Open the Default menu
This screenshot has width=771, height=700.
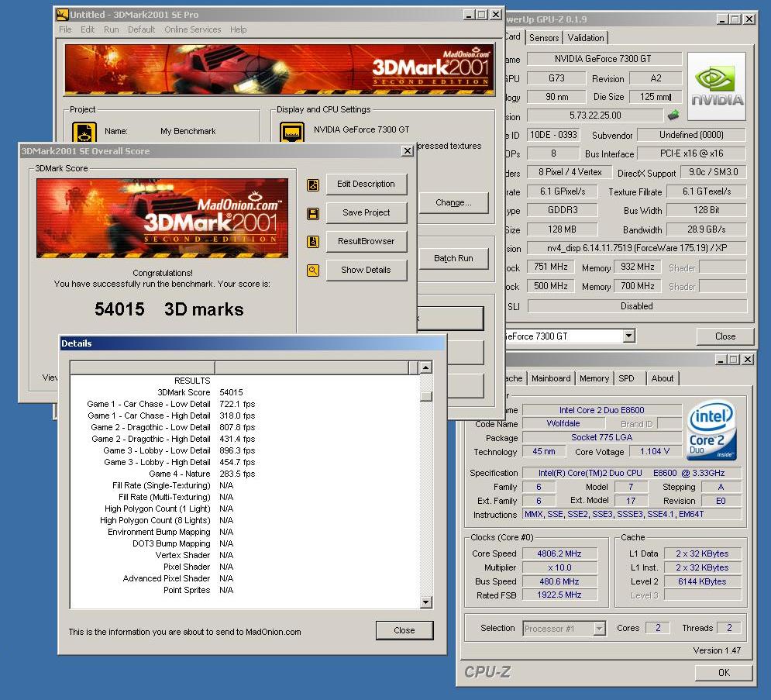coord(141,29)
